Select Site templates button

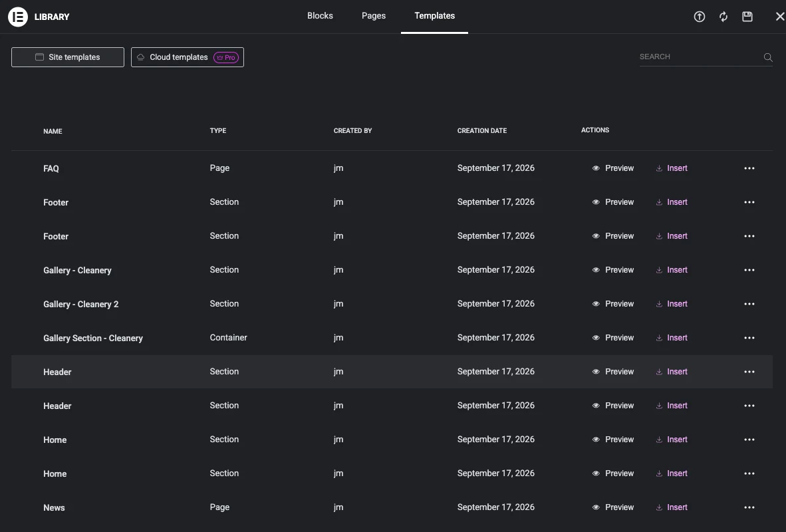pyautogui.click(x=68, y=57)
